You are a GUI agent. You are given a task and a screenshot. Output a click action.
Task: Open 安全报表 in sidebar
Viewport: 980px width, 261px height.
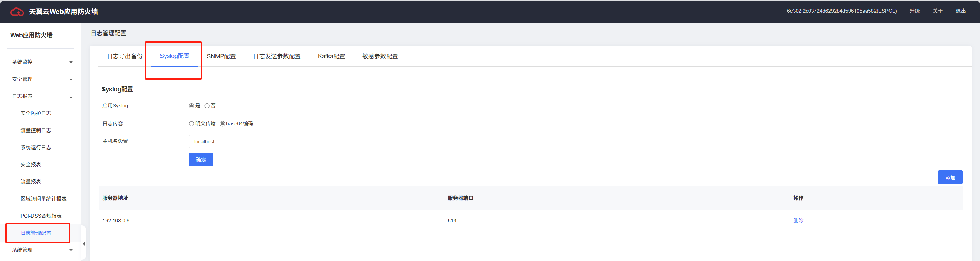click(x=30, y=165)
